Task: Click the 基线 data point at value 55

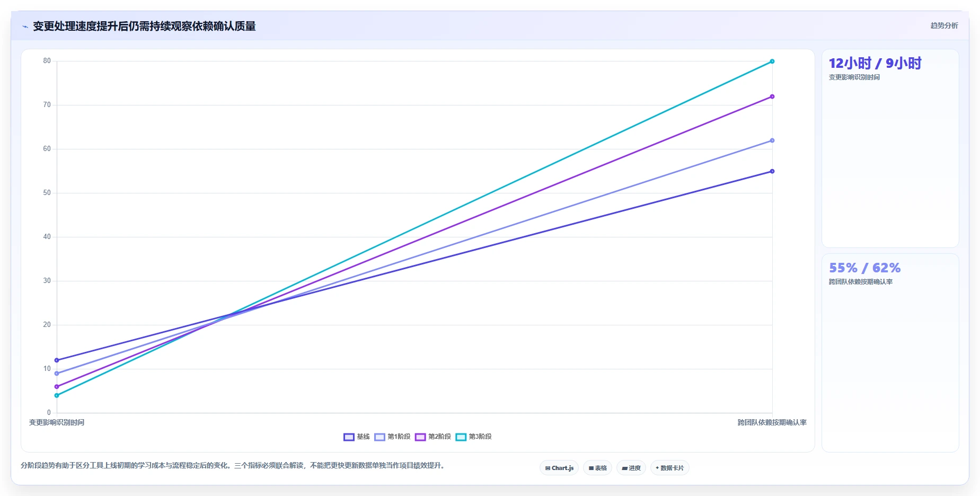Action: pyautogui.click(x=772, y=171)
